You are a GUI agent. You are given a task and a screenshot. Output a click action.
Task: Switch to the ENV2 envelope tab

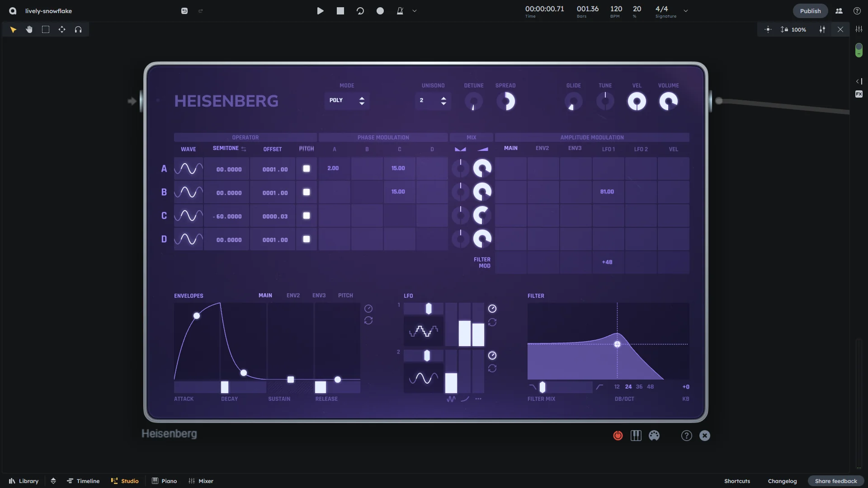click(293, 296)
